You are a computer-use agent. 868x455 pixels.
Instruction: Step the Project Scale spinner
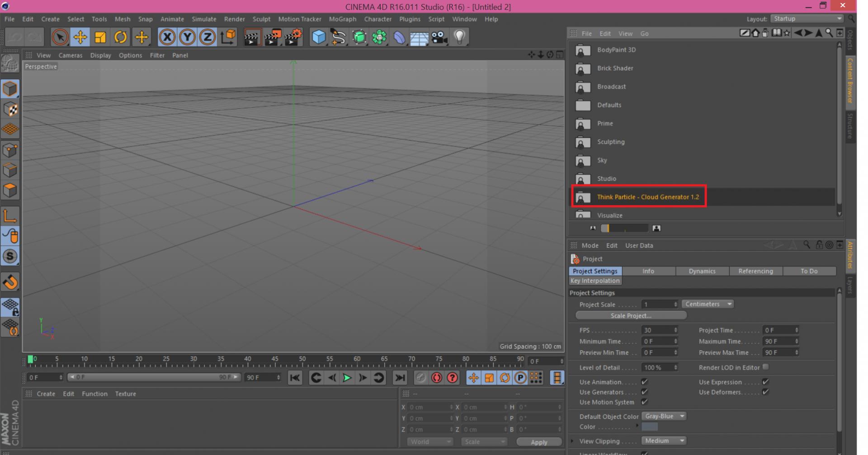point(675,305)
